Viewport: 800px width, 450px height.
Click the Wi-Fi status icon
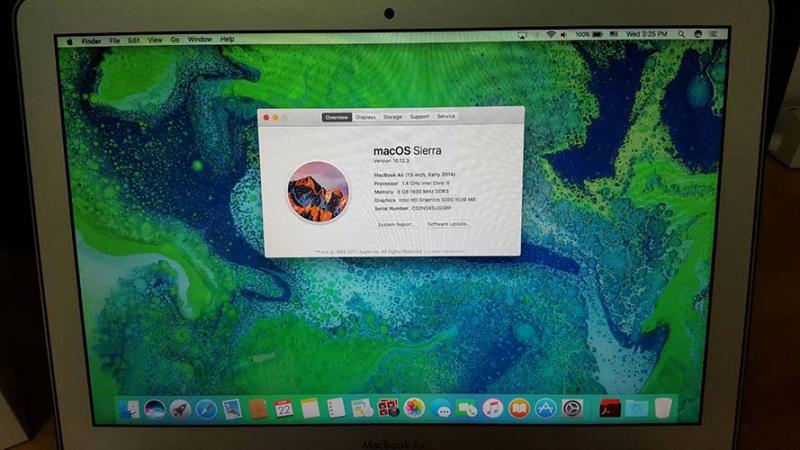[x=550, y=35]
